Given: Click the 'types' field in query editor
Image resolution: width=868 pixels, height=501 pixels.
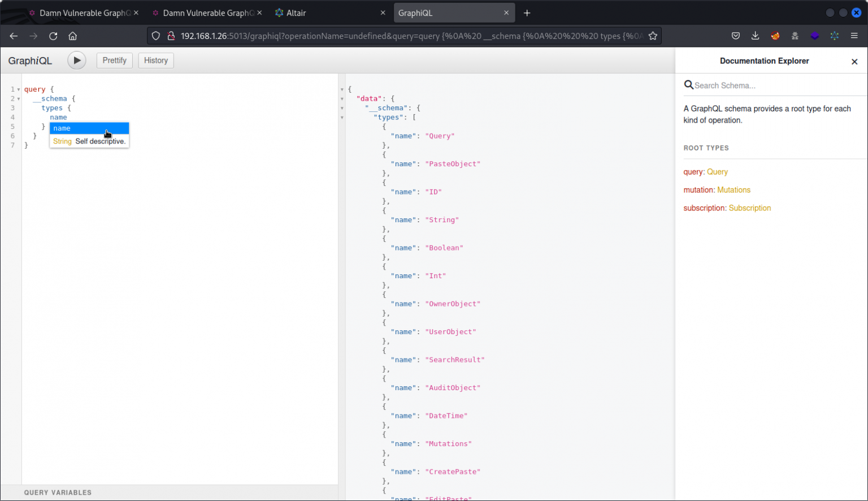Looking at the screenshot, I should point(52,108).
